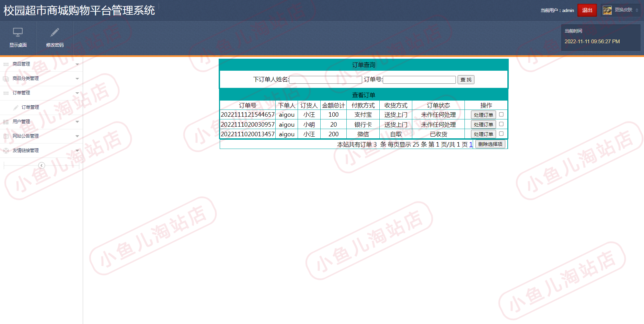Screen dimensions: 644x324
Task: Go to page 1 link in pagination
Action: [x=471, y=144]
